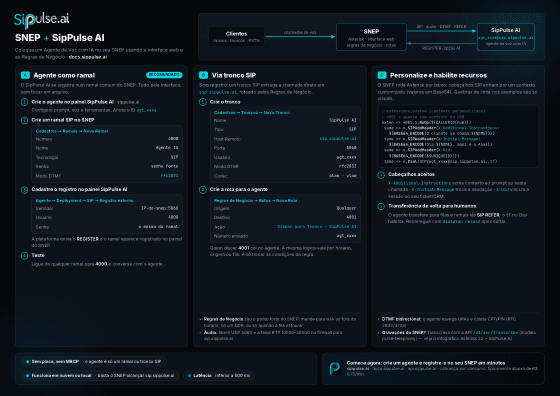560x396 pixels.
Task: Click the 'Clientes' box in the diagram
Action: (x=236, y=36)
